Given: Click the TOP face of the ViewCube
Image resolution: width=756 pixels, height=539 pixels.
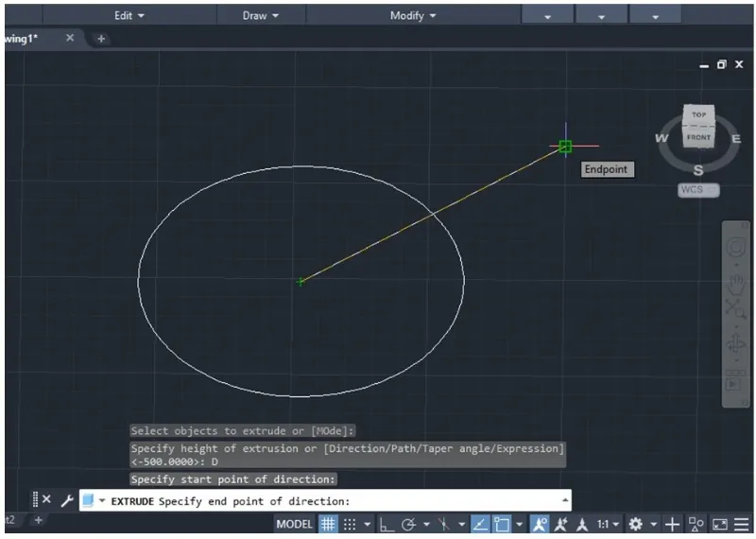Looking at the screenshot, I should coord(698,114).
